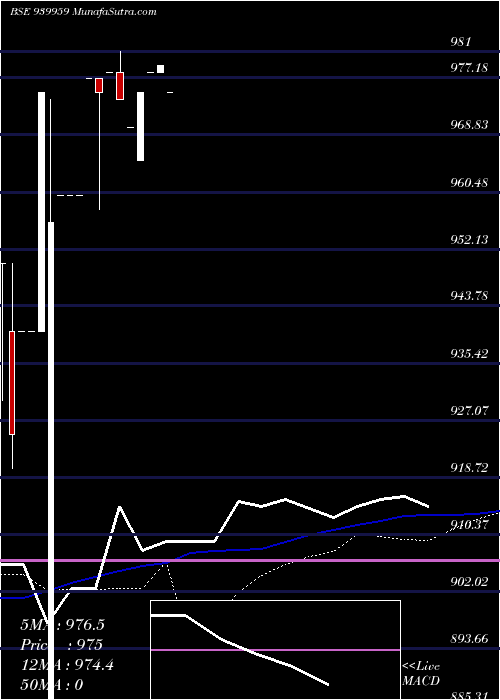This screenshot has width=500, height=700.
Task: Click the 968.83 price level label
Action: [469, 125]
